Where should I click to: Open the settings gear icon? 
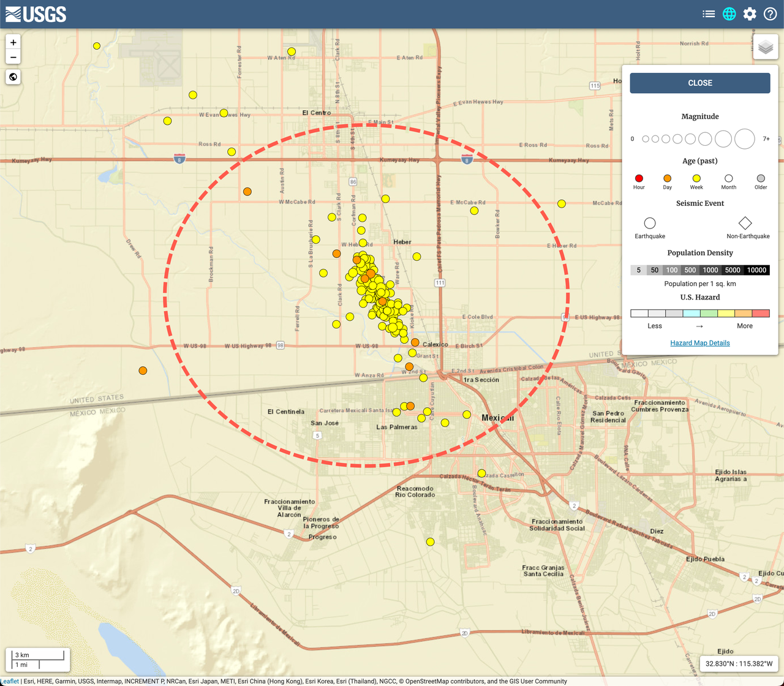coord(750,14)
